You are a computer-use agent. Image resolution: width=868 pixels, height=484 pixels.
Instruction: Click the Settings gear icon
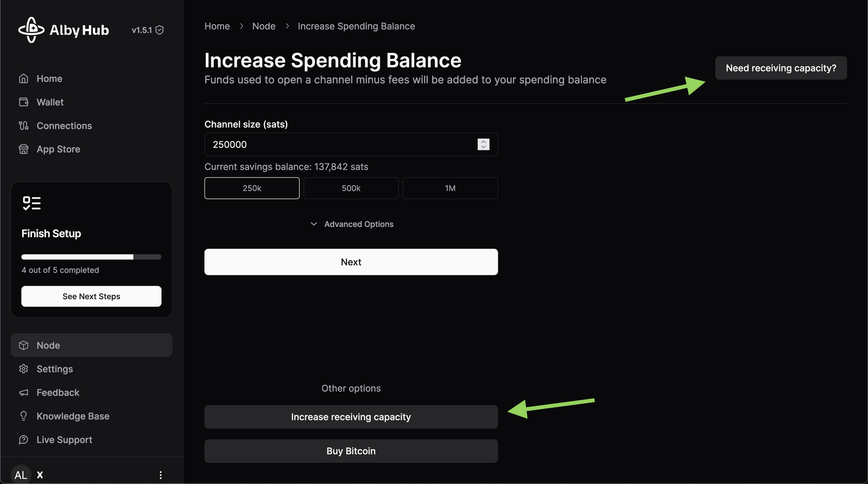(24, 369)
